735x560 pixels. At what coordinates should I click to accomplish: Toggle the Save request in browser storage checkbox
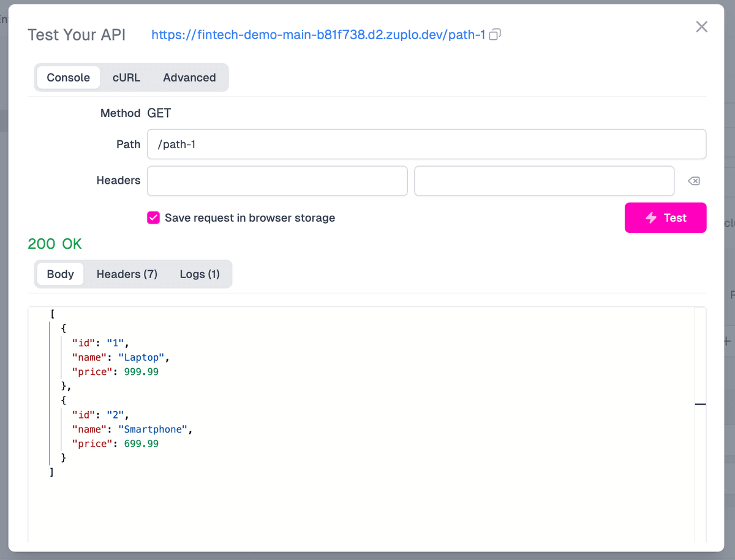[154, 218]
